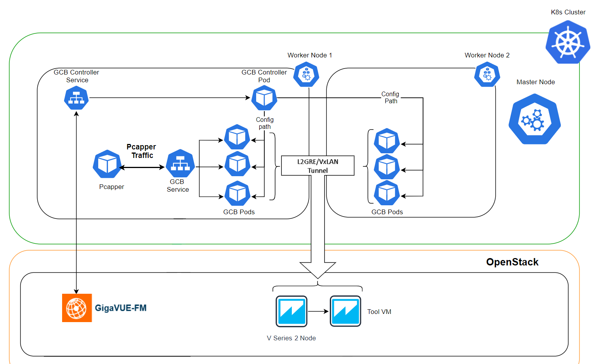The image size is (595, 364).
Task: Click the bold "OpenStack" heading
Action: pos(512,262)
